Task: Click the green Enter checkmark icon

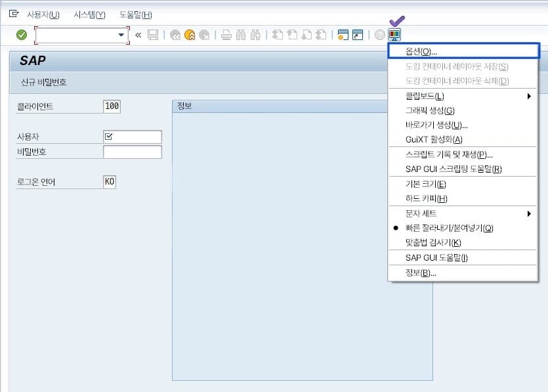Action: [x=22, y=35]
